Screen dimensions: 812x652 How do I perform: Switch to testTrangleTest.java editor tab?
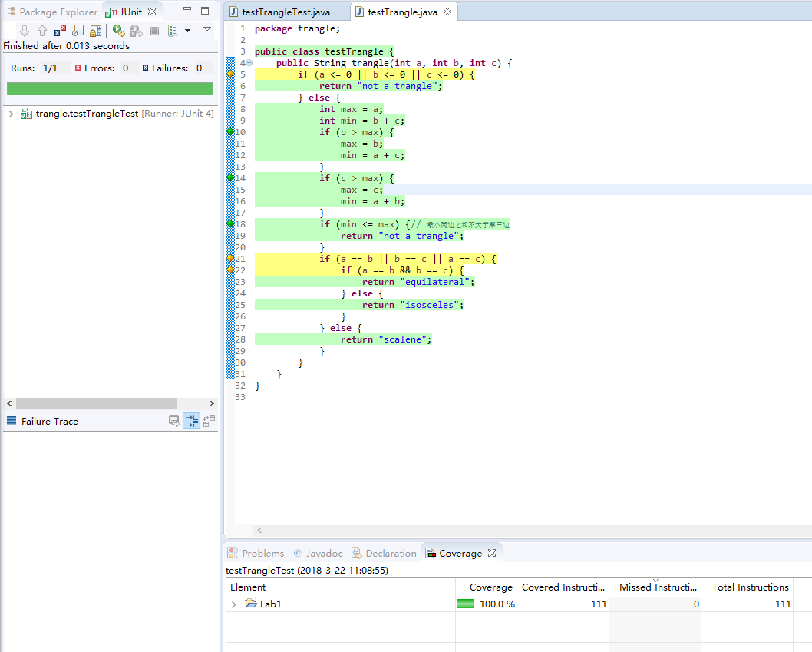point(286,12)
